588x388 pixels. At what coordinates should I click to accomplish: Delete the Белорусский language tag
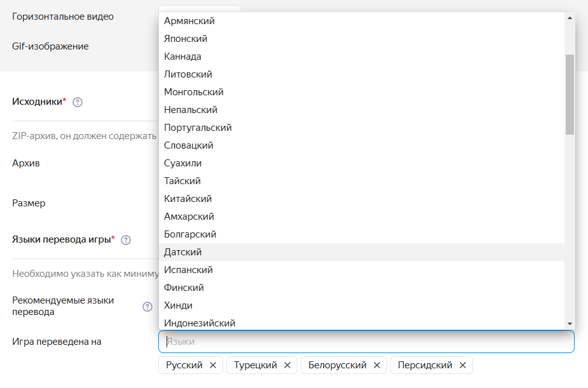(x=377, y=365)
